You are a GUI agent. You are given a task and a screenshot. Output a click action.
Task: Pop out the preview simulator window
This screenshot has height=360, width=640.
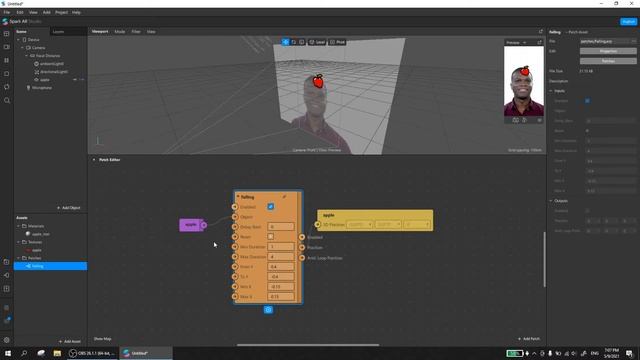[x=540, y=42]
